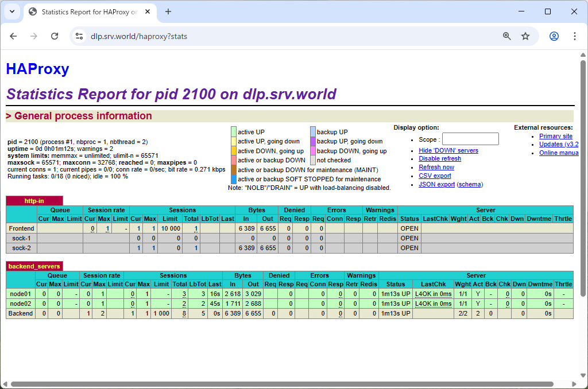
Task: Click the magnifier zoom icon in address bar
Action: coord(506,36)
